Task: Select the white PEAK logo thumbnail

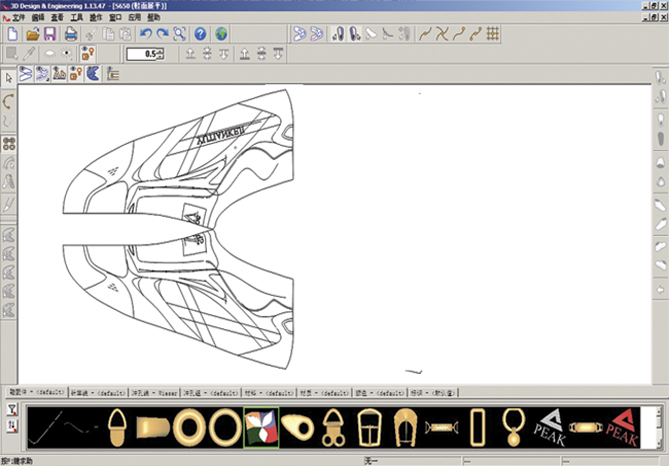Action: (550, 428)
